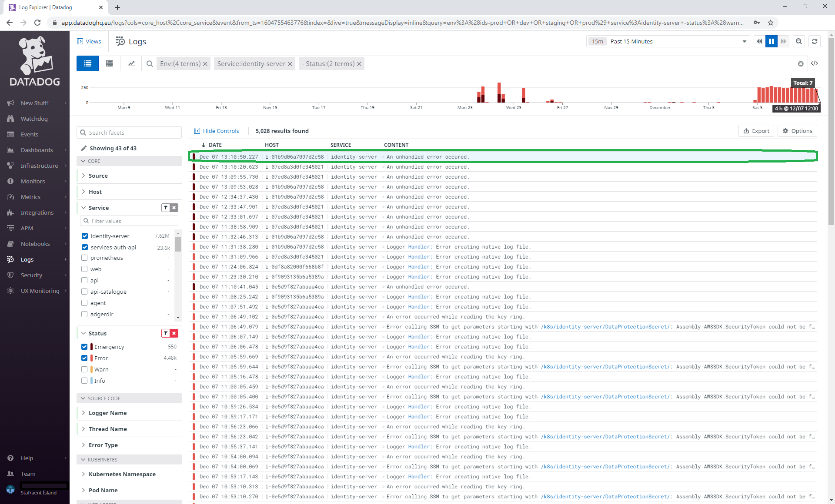Collapse the CORE facet group

click(129, 161)
